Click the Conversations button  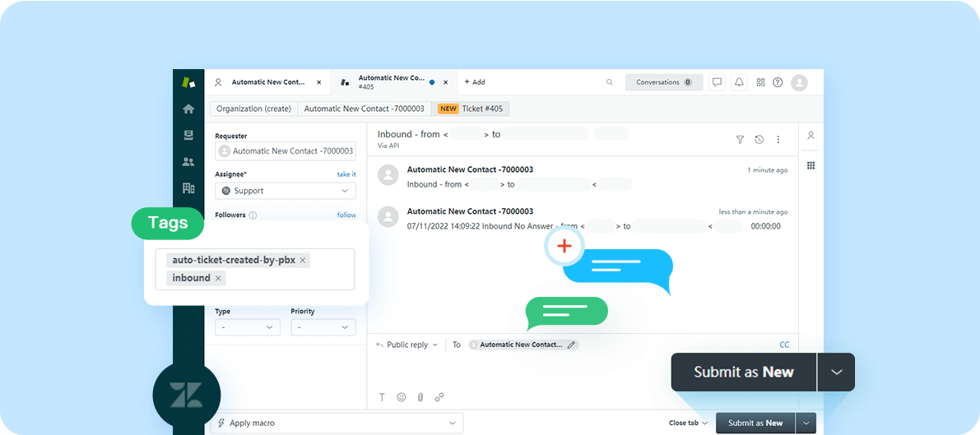click(x=664, y=82)
